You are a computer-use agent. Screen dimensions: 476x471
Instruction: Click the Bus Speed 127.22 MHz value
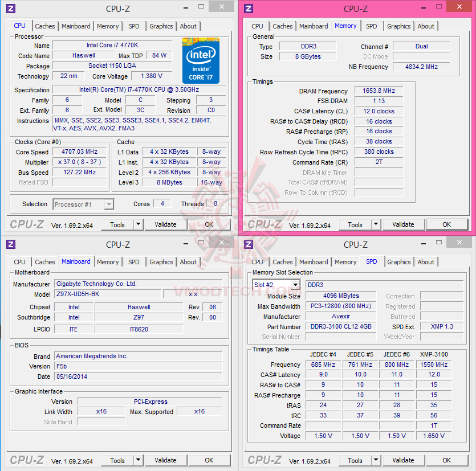(x=80, y=172)
